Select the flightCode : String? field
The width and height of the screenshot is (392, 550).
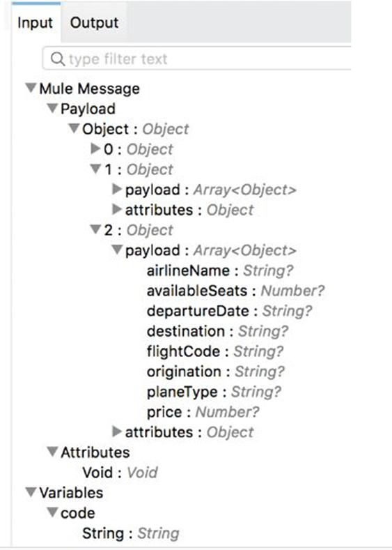point(214,351)
